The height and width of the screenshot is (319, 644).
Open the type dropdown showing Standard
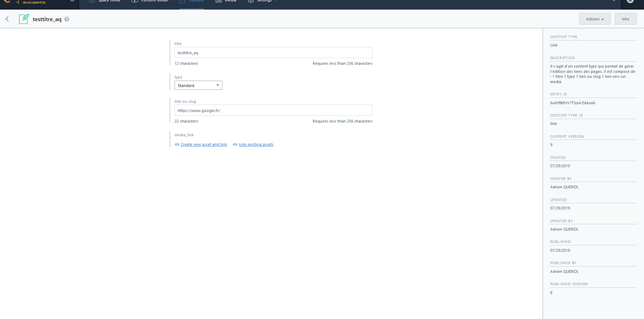tap(198, 85)
